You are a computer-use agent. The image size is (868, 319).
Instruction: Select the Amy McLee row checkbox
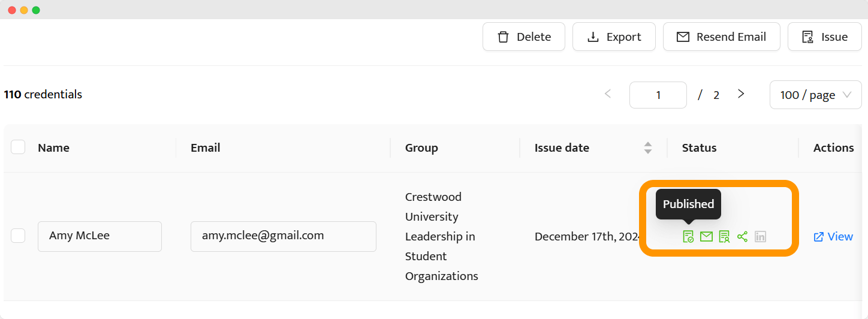18,236
